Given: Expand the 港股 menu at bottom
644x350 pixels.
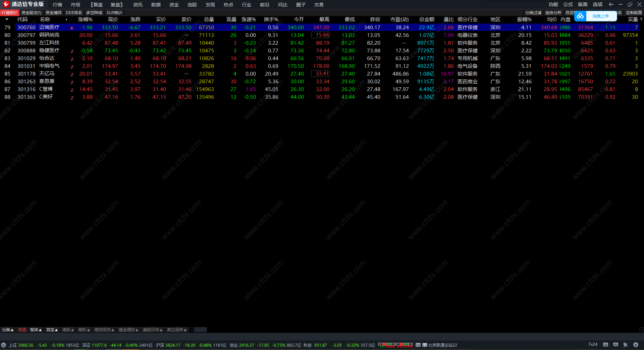Looking at the screenshot, I should pyautogui.click(x=68, y=330).
